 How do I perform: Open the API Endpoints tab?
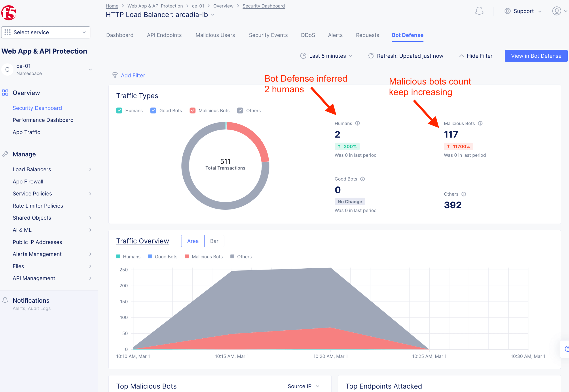pyautogui.click(x=164, y=35)
